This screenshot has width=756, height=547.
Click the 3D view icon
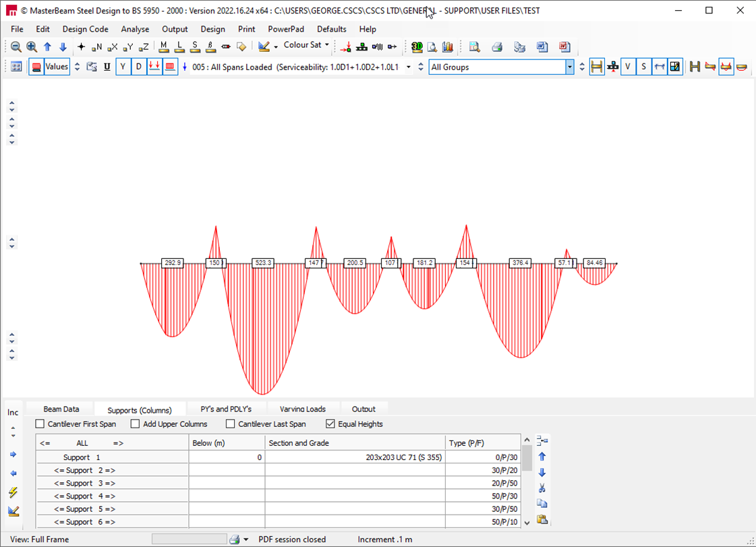pos(417,47)
